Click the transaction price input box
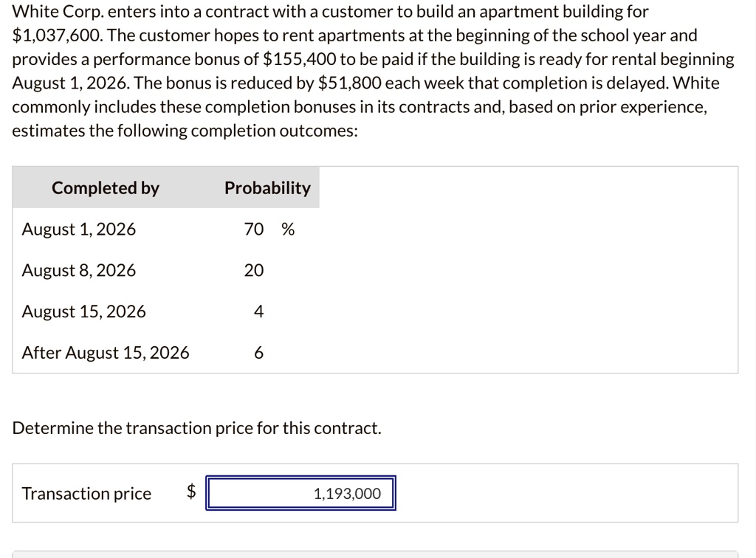Viewport: 756px width, 558px height. tap(300, 493)
